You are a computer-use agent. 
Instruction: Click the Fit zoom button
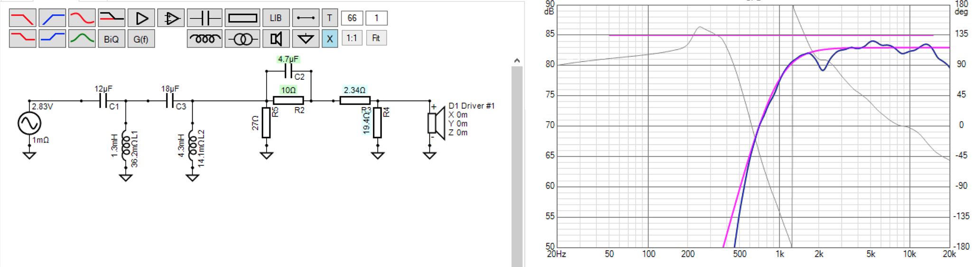[x=376, y=38]
